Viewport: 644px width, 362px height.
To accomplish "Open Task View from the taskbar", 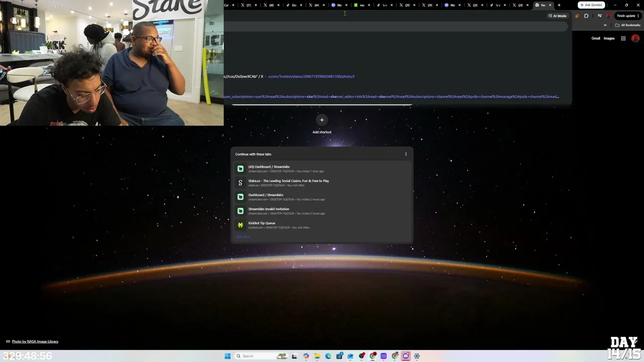I will pyautogui.click(x=294, y=356).
